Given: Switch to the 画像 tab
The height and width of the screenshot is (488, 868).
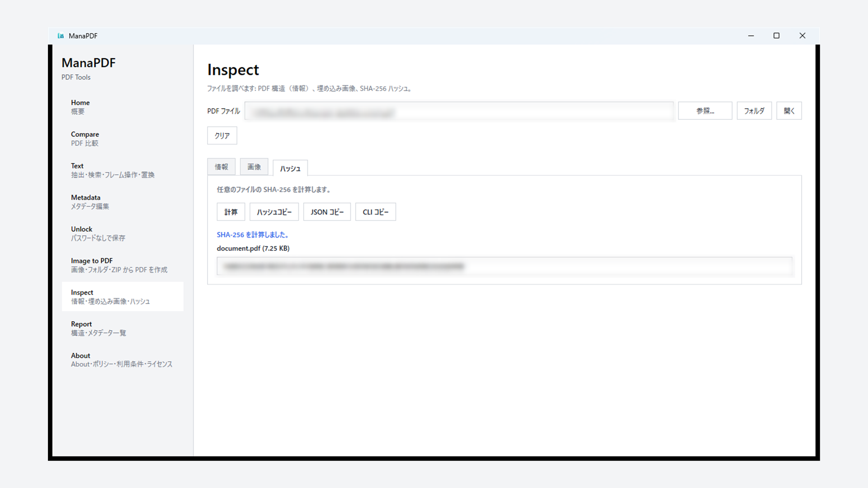Looking at the screenshot, I should pos(254,167).
